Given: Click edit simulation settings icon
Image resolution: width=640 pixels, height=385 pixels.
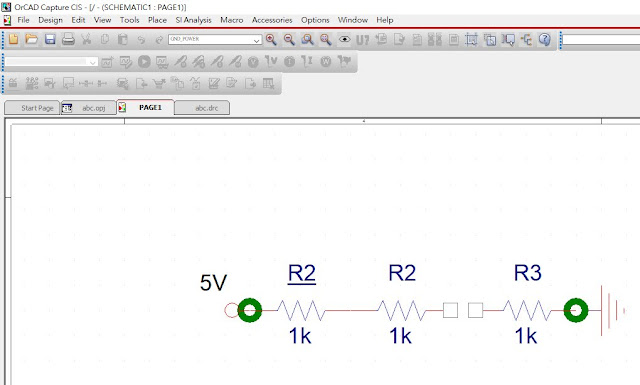Looking at the screenshot, I should pos(126,62).
